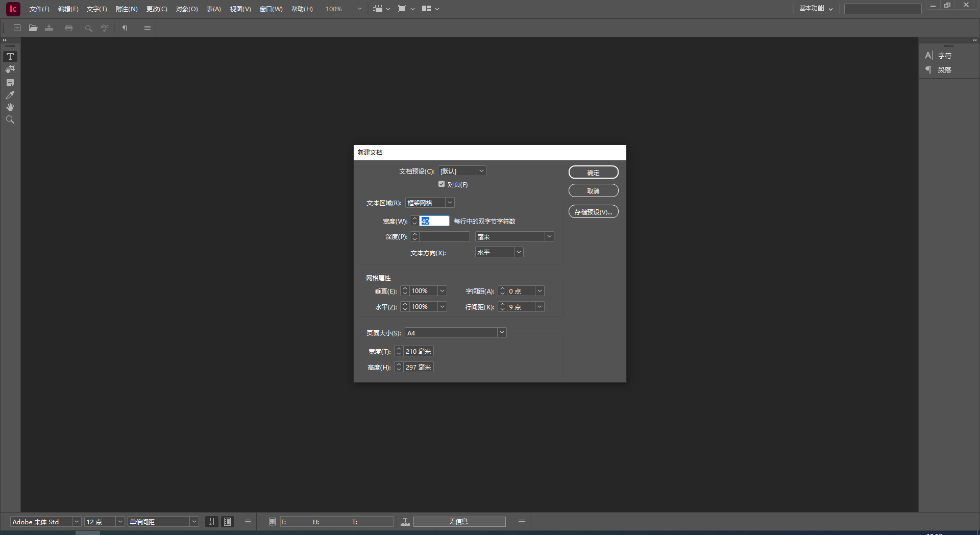Click the InCopy application logo icon
980x535 pixels.
click(13, 9)
